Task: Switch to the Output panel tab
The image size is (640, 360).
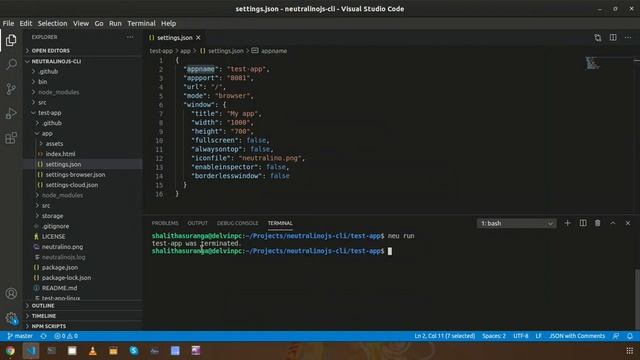Action: [198, 223]
